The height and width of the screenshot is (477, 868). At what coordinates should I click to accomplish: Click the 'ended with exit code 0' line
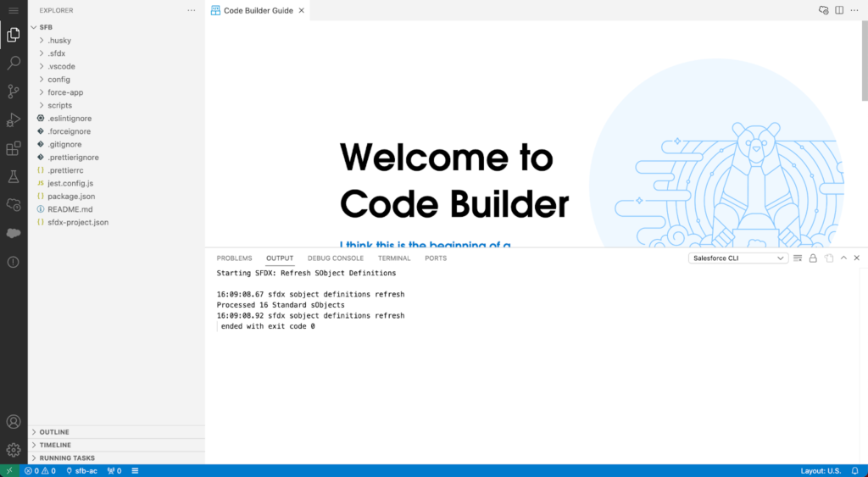pos(268,326)
